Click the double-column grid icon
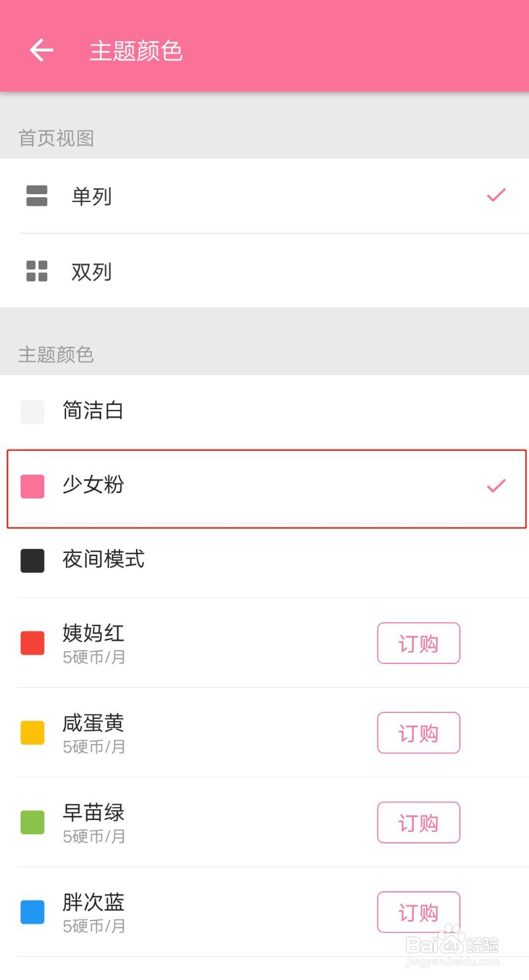529x980 pixels. tap(37, 271)
